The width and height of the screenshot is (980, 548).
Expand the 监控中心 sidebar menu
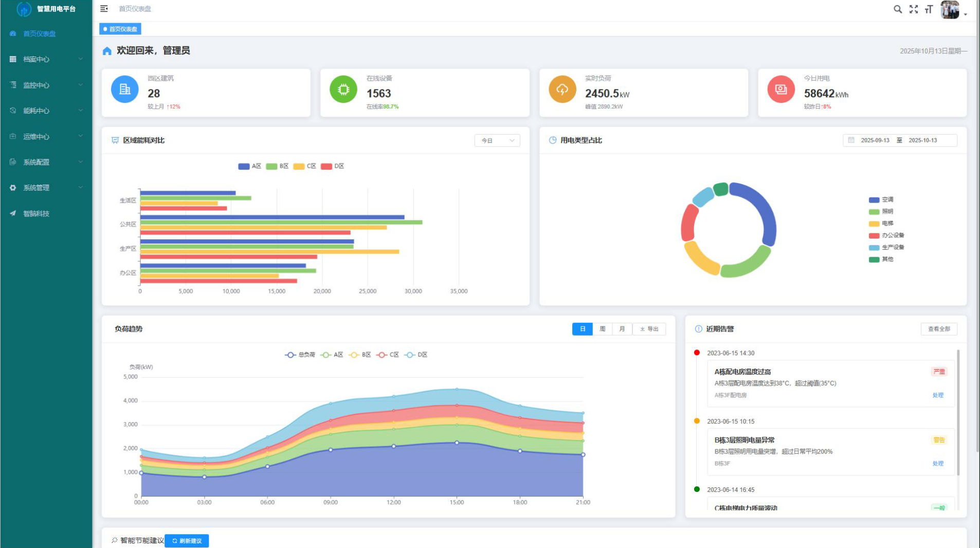click(x=46, y=85)
